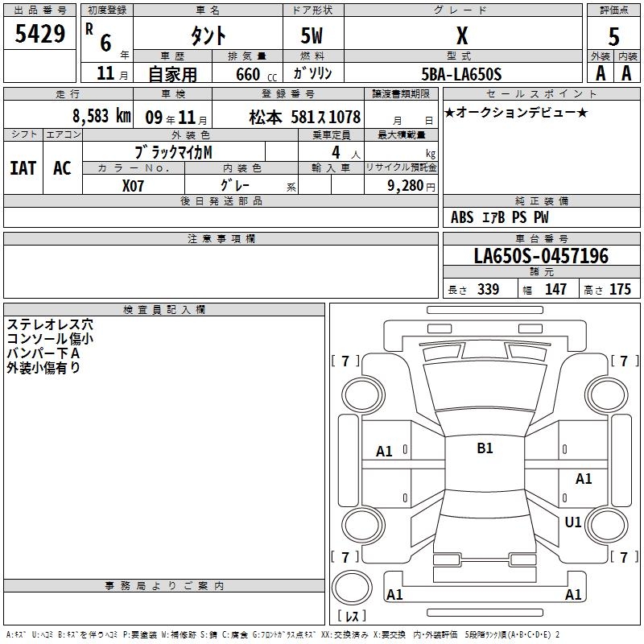Click 車台番号 header

(541, 238)
